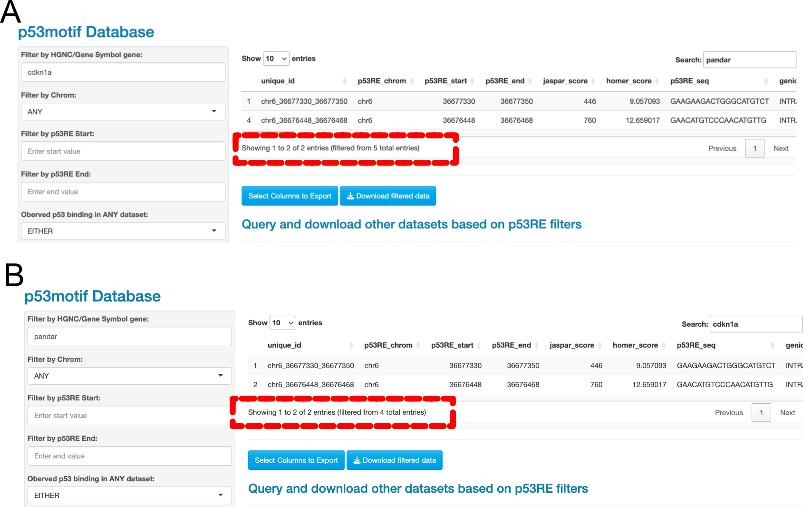This screenshot has height=507, width=812.
Task: Open the Filter by Chrom dropdown in panel A
Action: tap(123, 112)
